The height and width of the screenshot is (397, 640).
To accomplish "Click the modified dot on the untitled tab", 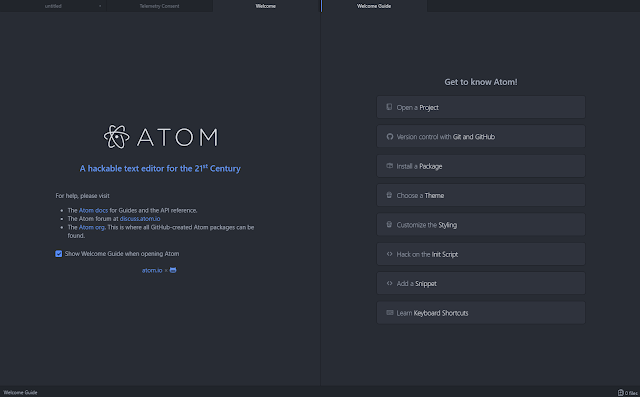I will point(100,6).
